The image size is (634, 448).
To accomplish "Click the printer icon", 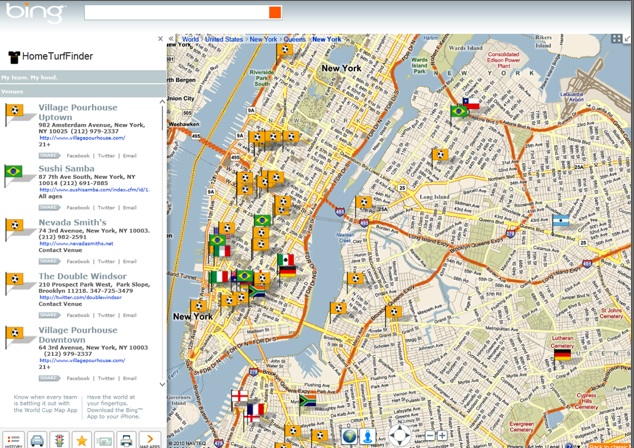I will (x=127, y=440).
